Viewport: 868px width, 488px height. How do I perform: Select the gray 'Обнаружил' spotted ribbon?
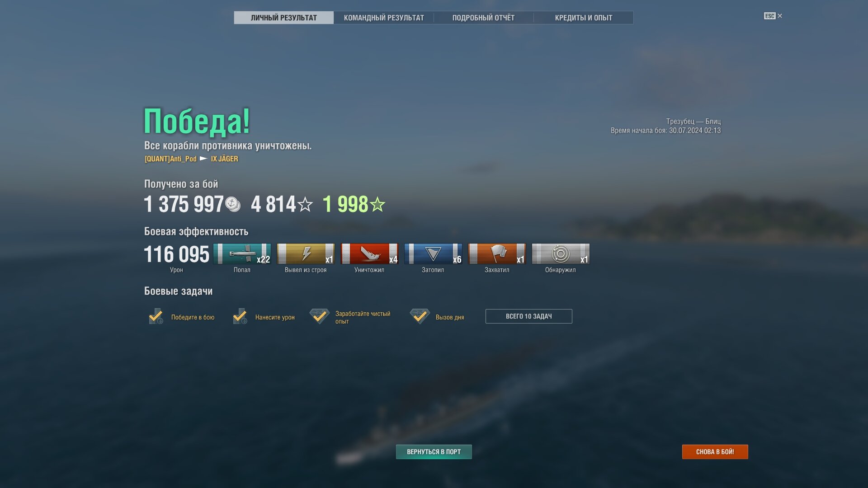click(x=561, y=253)
